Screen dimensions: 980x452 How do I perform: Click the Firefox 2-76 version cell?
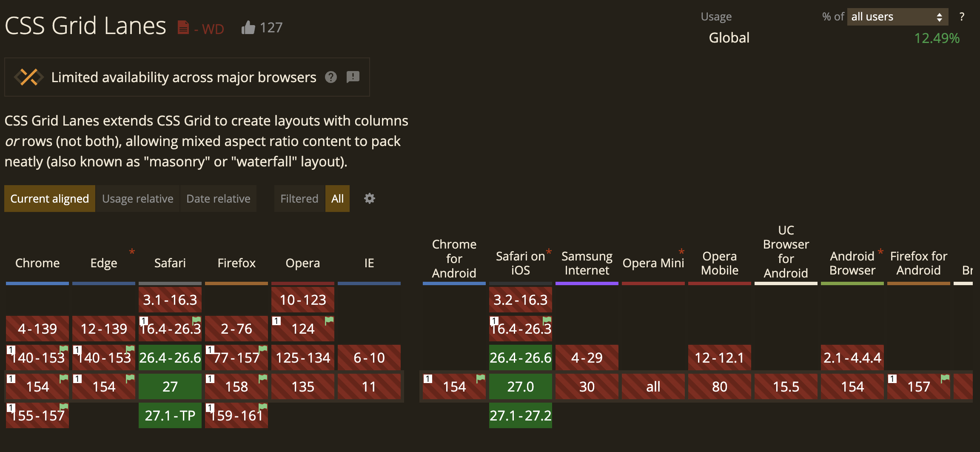pos(236,329)
